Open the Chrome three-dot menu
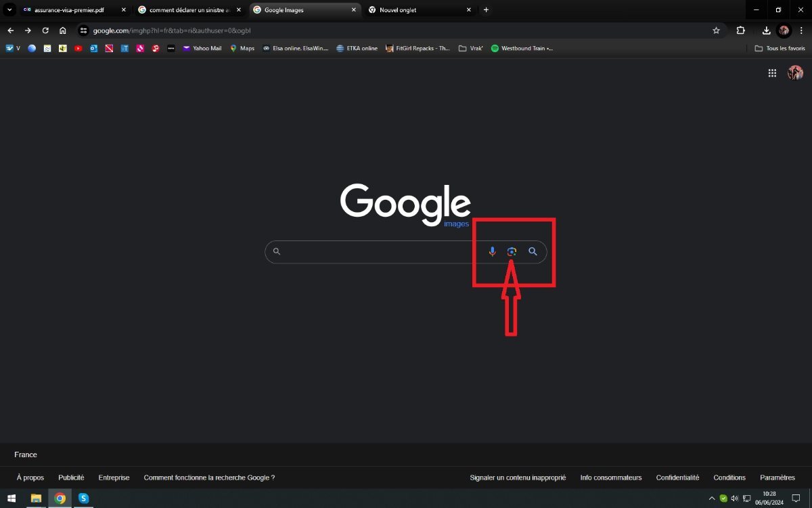This screenshot has height=508, width=812. coord(801,30)
